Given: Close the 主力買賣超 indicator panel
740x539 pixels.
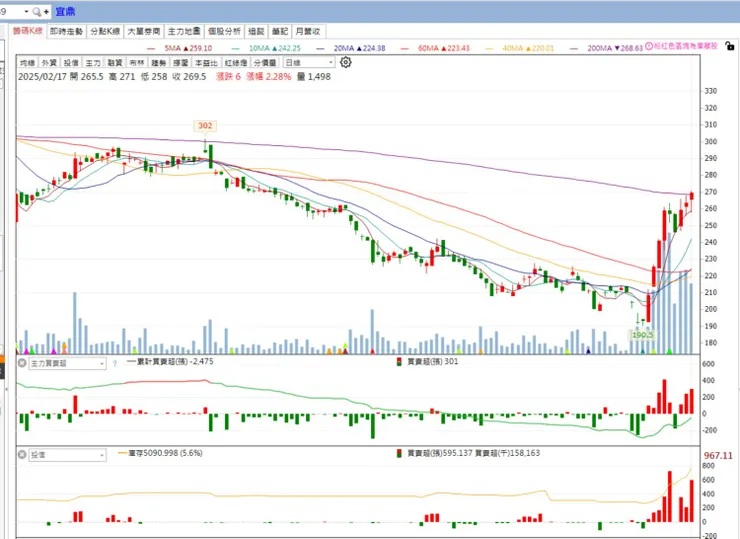Looking at the screenshot, I should [x=22, y=363].
